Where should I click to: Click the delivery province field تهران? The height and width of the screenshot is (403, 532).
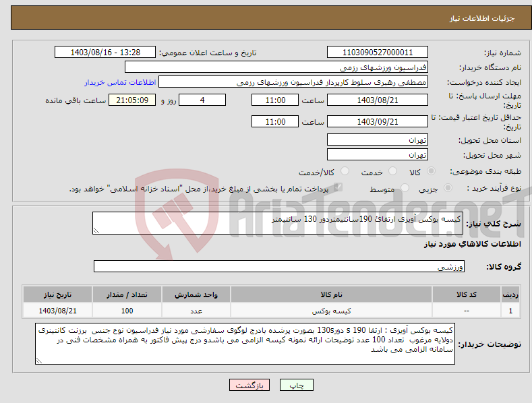point(378,139)
